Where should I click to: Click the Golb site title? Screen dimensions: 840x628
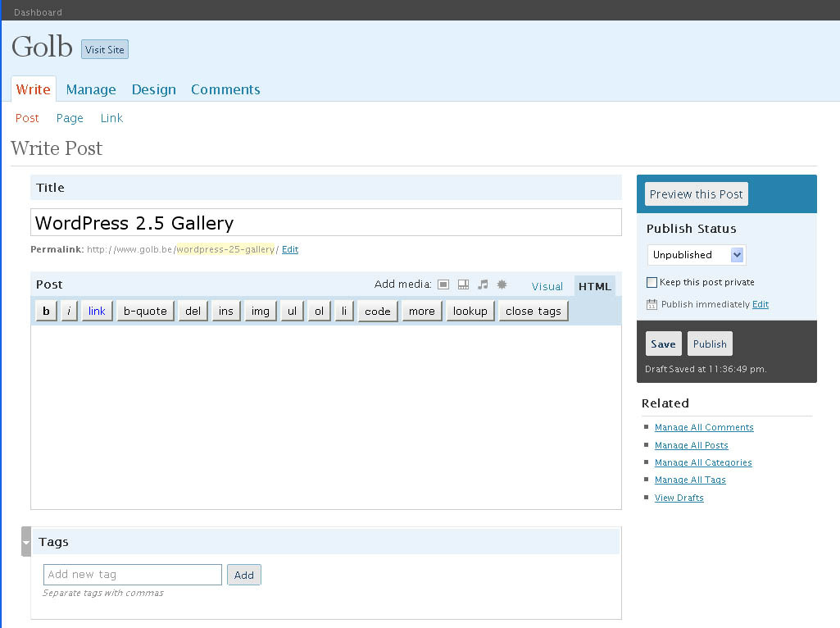42,47
